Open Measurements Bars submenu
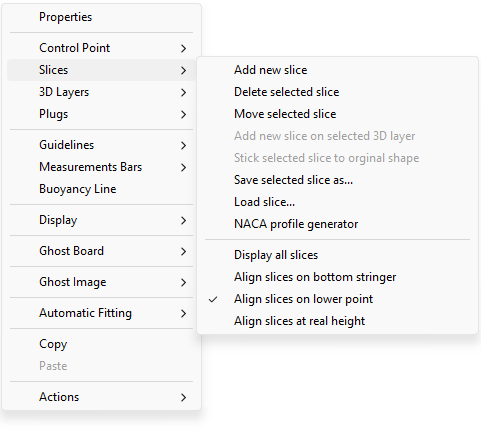 [x=101, y=167]
